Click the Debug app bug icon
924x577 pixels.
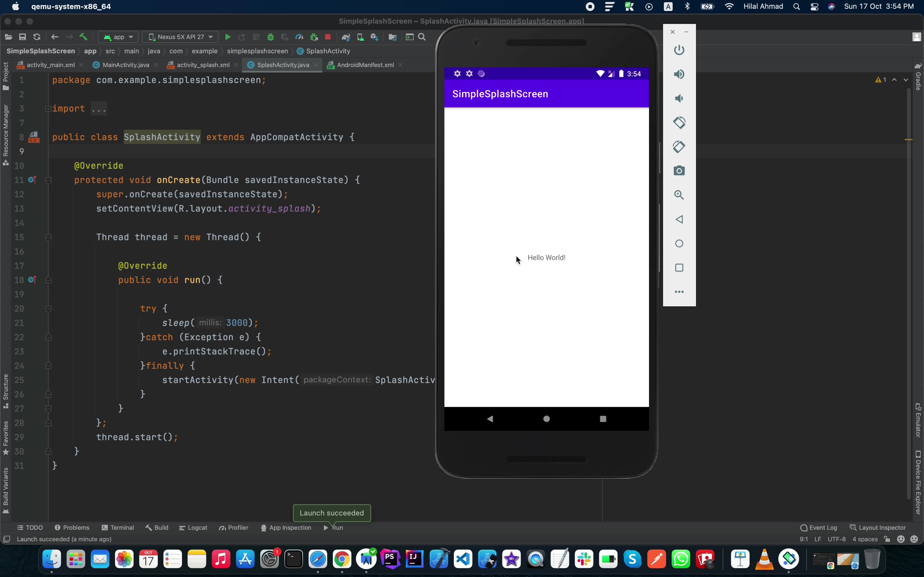tap(270, 37)
